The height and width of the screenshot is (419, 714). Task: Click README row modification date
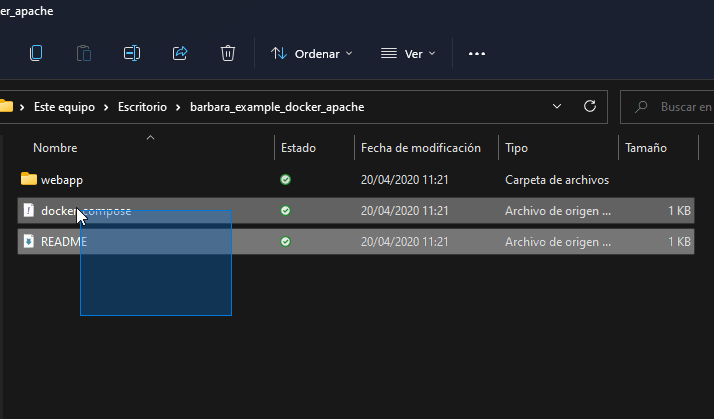(x=404, y=242)
